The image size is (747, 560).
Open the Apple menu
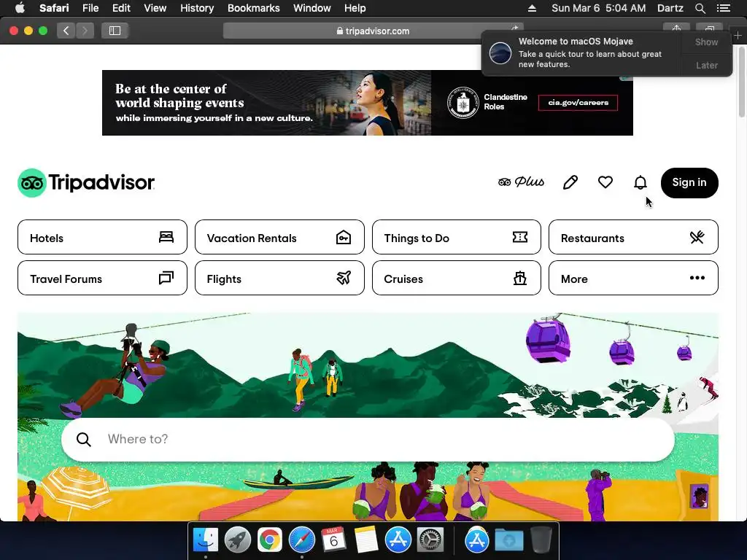[20, 8]
